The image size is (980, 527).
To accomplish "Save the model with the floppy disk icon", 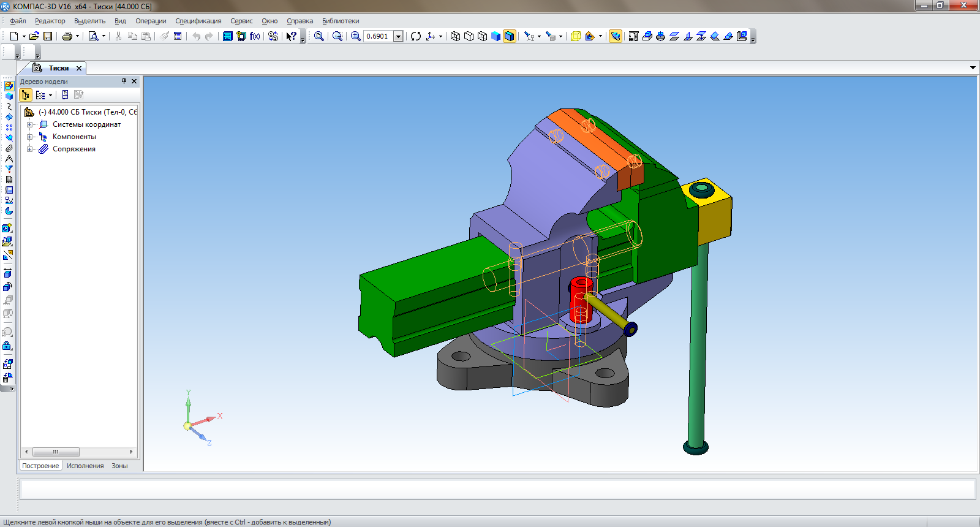I will [x=48, y=36].
